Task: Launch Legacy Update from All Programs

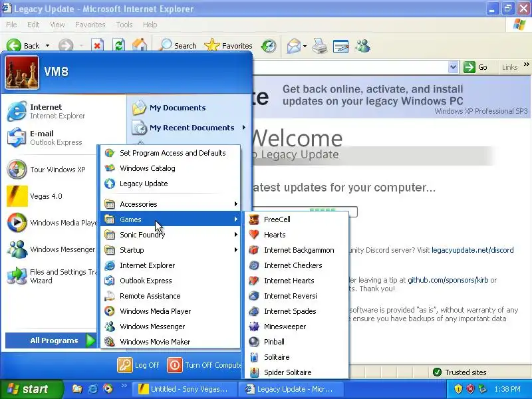Action: [x=170, y=184]
